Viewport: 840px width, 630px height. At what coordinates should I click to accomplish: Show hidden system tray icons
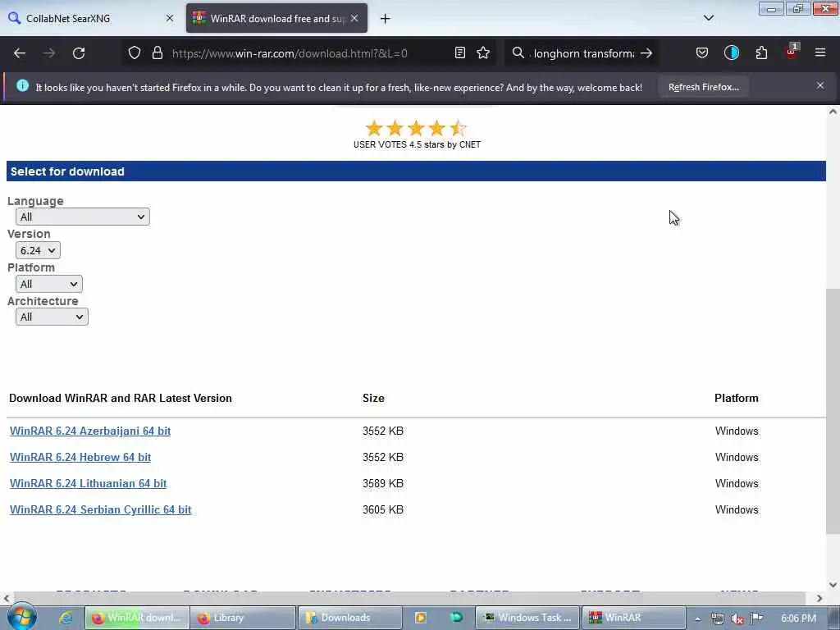point(697,619)
